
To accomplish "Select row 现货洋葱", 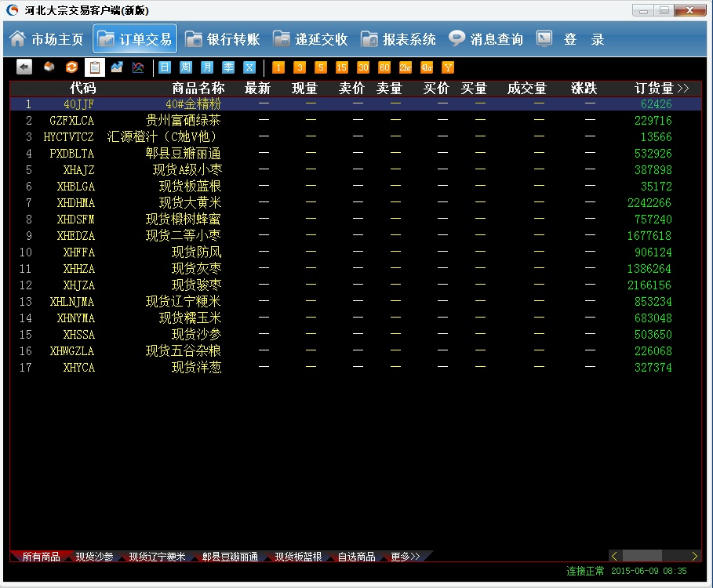I will pyautogui.click(x=355, y=367).
